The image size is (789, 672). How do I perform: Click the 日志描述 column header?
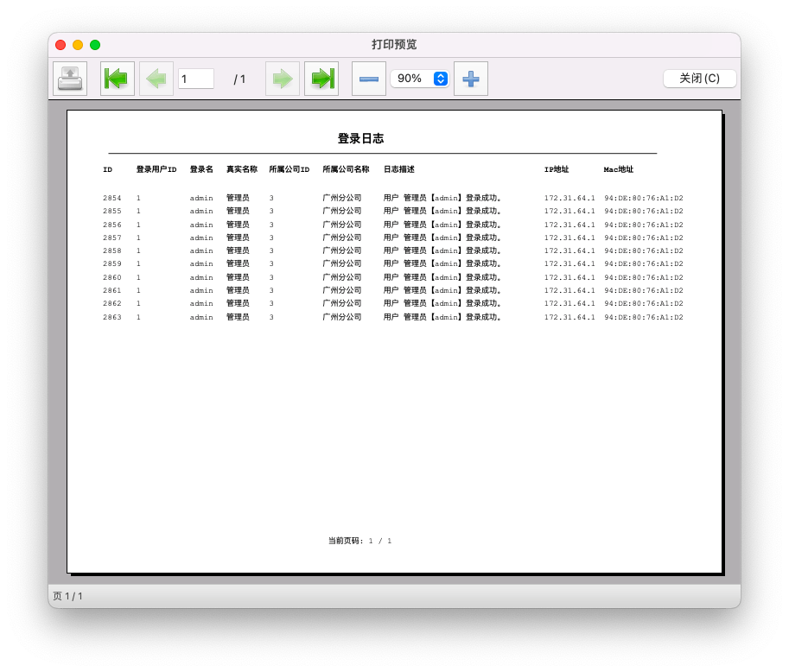point(399,169)
